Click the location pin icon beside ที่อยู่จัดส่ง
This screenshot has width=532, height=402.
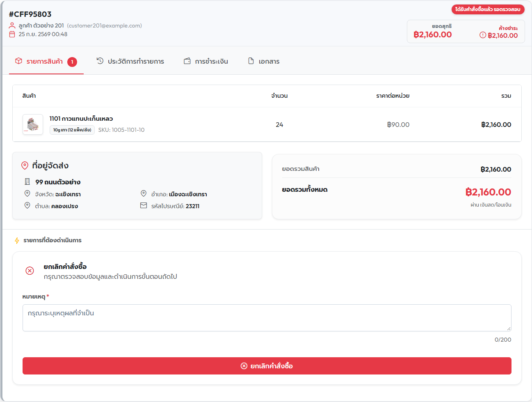(x=25, y=165)
